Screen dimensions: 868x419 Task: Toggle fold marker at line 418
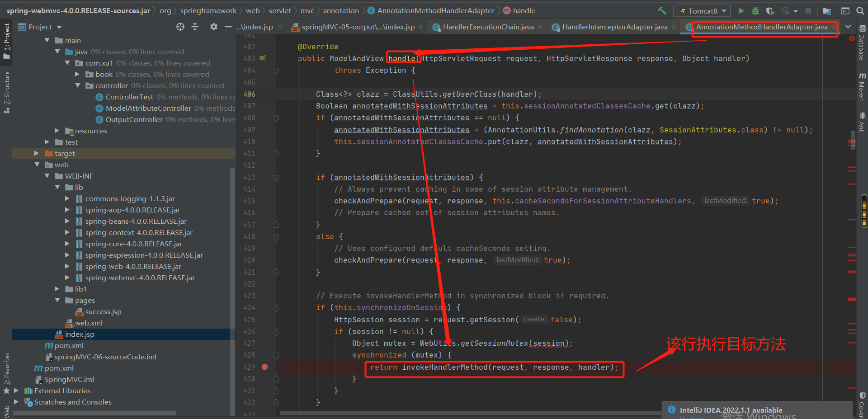276,237
